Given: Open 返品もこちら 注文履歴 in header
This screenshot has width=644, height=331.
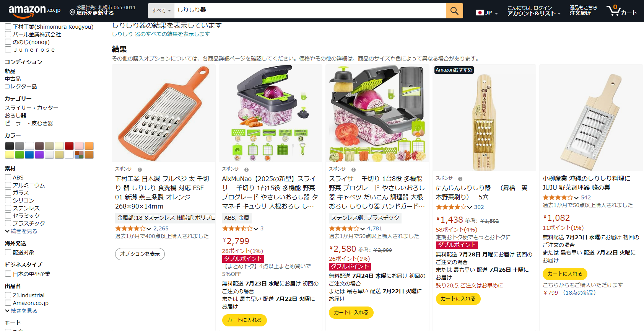Looking at the screenshot, I should 583,11.
